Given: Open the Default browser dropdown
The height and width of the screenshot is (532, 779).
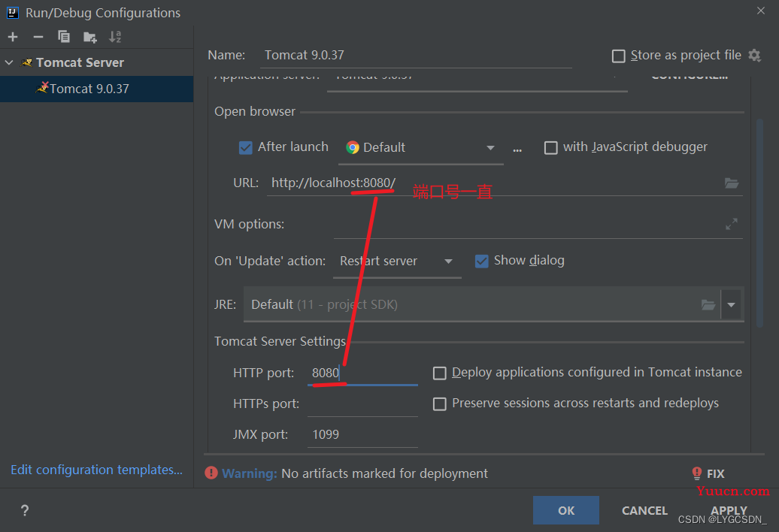Looking at the screenshot, I should pos(421,147).
